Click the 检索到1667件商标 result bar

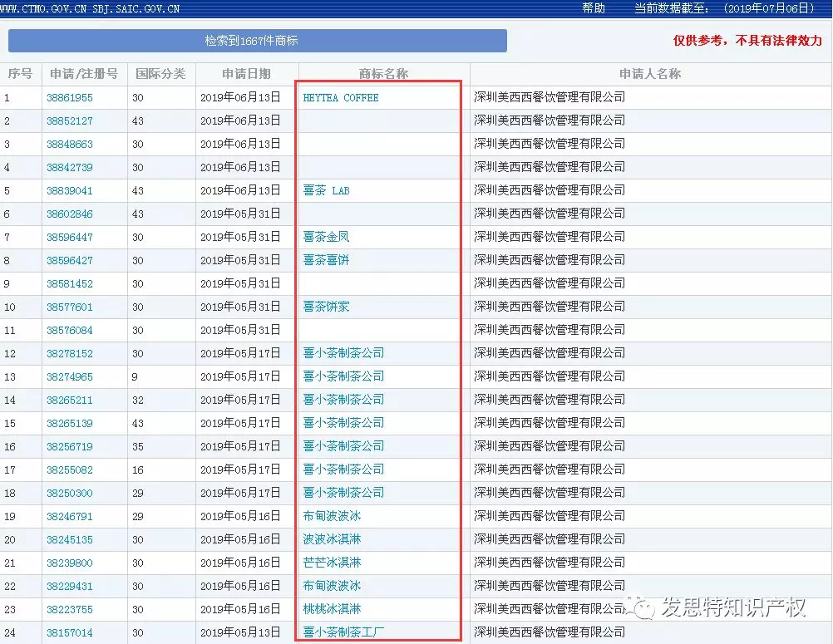coord(258,41)
